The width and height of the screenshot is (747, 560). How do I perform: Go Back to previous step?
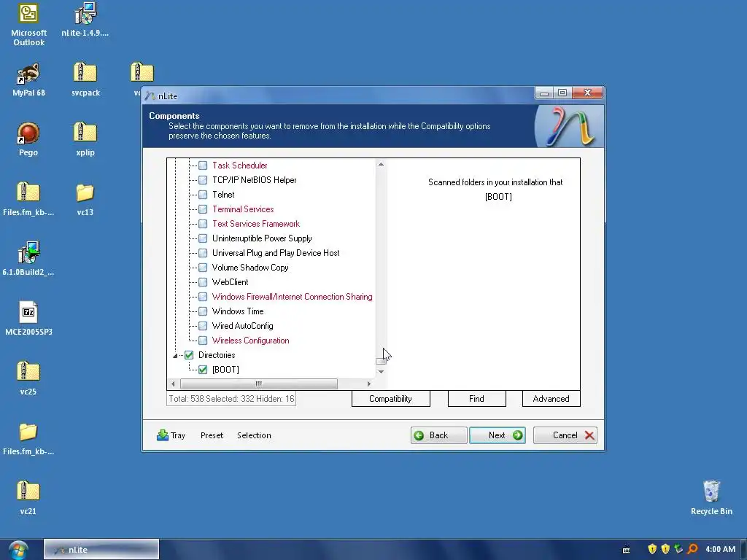click(x=438, y=435)
